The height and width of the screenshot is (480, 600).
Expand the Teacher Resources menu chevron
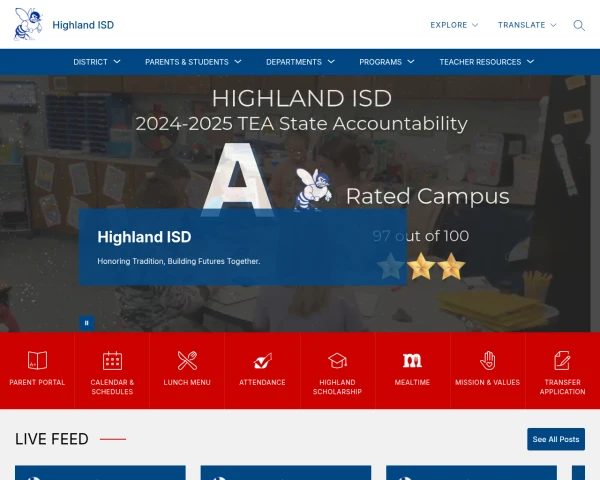[530, 62]
